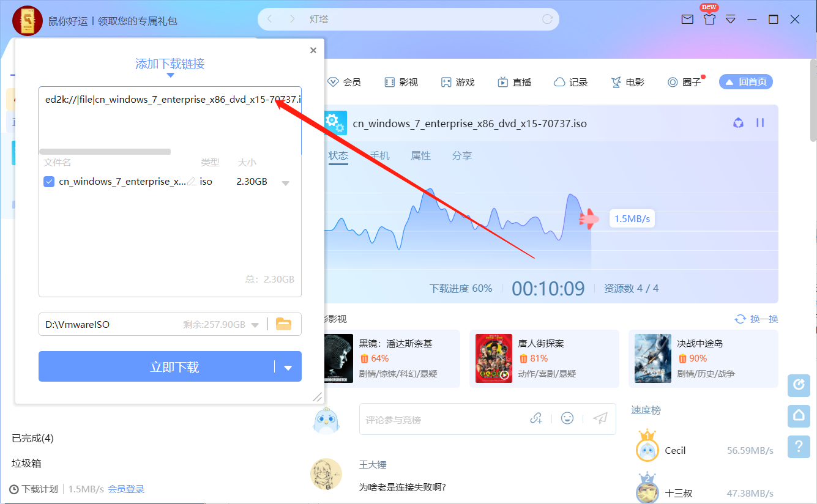Viewport: 817px width, 504px height.
Task: Open the 影视 tab
Action: click(401, 82)
